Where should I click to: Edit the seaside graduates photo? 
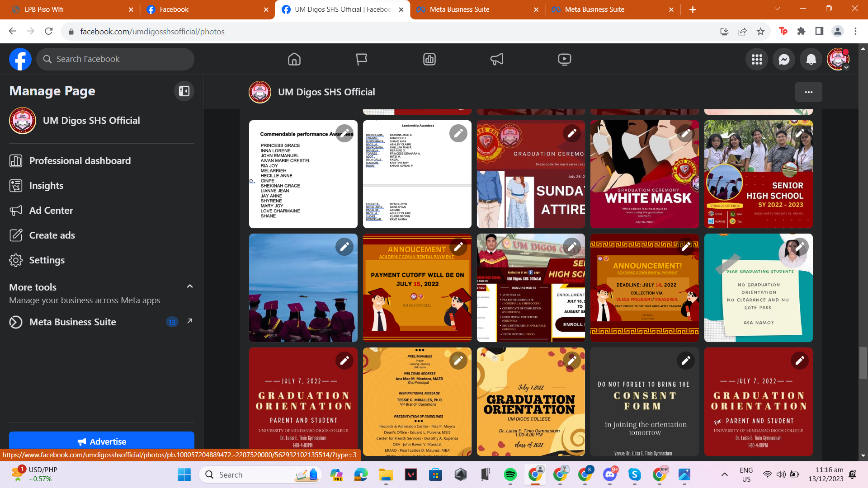coord(344,247)
